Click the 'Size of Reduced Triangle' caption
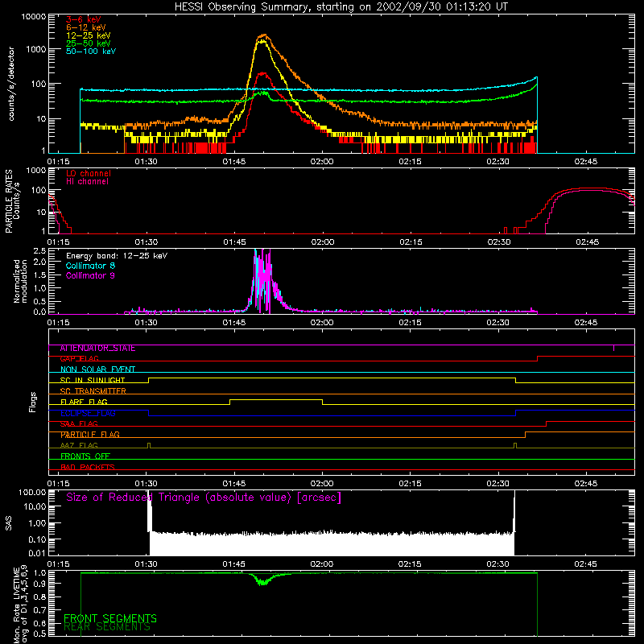The width and height of the screenshot is (644, 644). [x=204, y=497]
